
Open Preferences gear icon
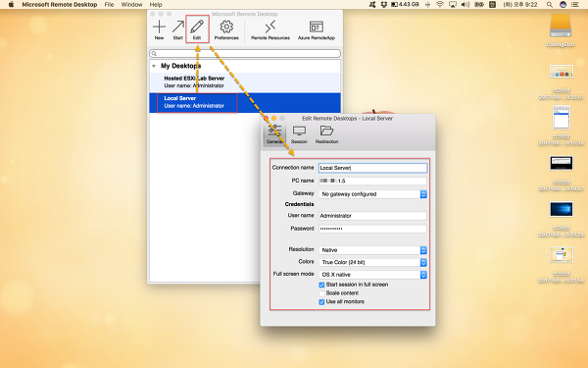[x=226, y=27]
